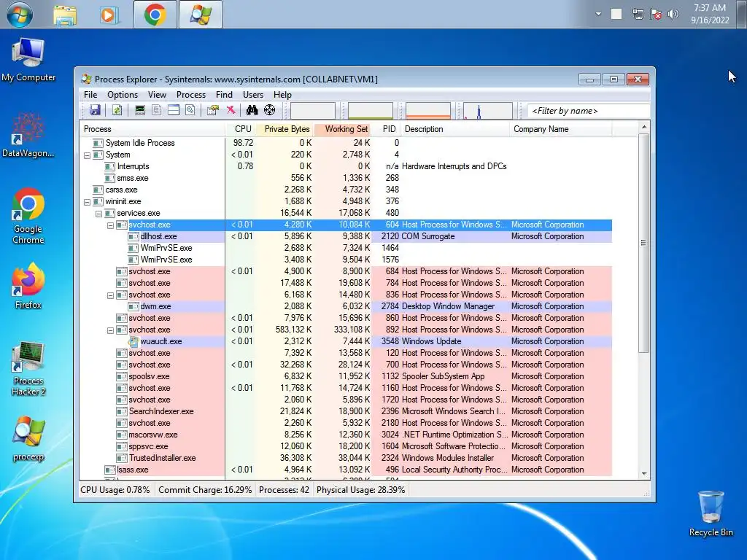Open the Help menu
747x560 pixels.
(282, 95)
